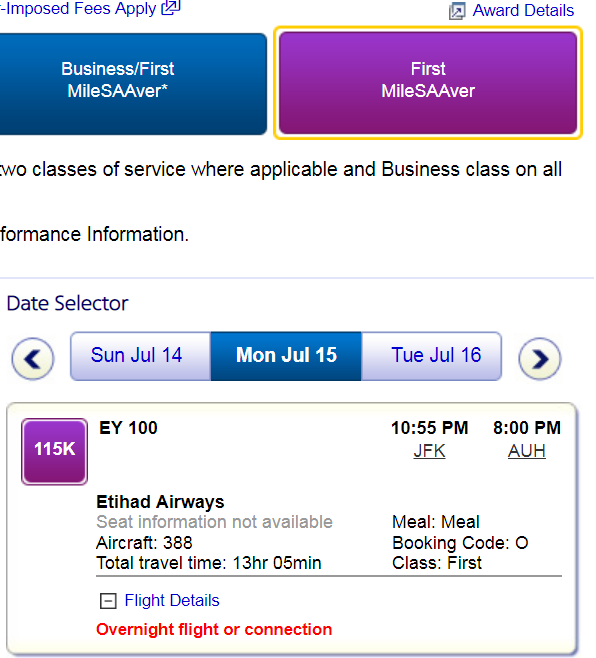596x658 pixels.
Task: Click the Overnight flight or connection notice
Action: [214, 629]
